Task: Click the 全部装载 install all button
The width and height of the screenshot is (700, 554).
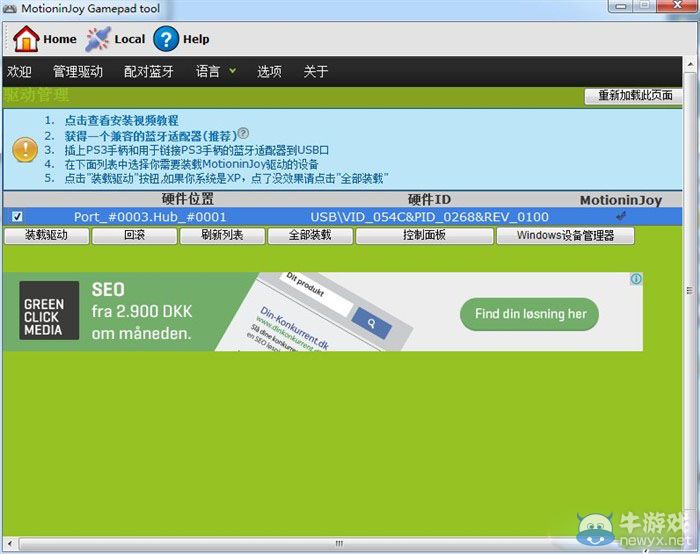Action: (x=310, y=235)
